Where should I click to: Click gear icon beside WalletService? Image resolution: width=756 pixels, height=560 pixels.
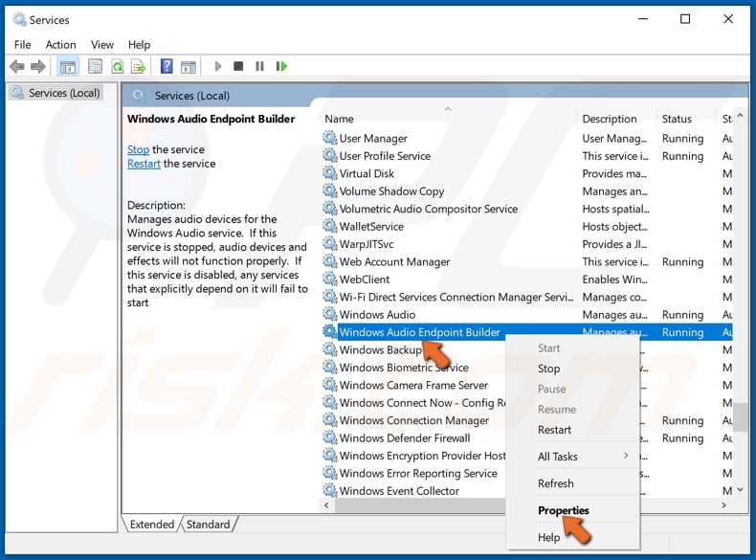(x=330, y=226)
